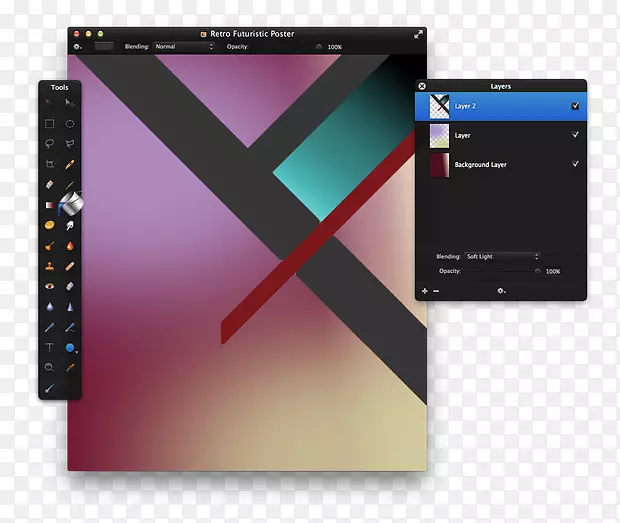620x523 pixels.
Task: Select the Move arrow tool
Action: (70, 103)
